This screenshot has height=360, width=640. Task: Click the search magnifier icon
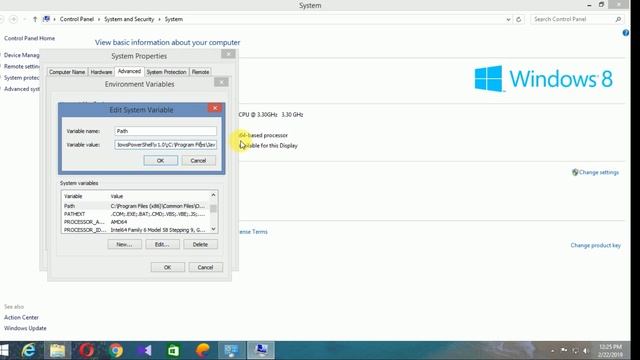coord(618,19)
